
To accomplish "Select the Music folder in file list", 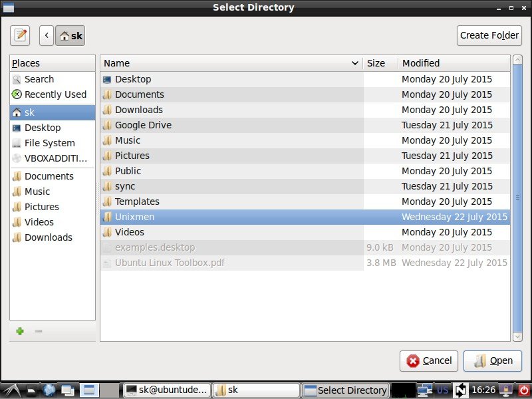I will [x=305, y=140].
